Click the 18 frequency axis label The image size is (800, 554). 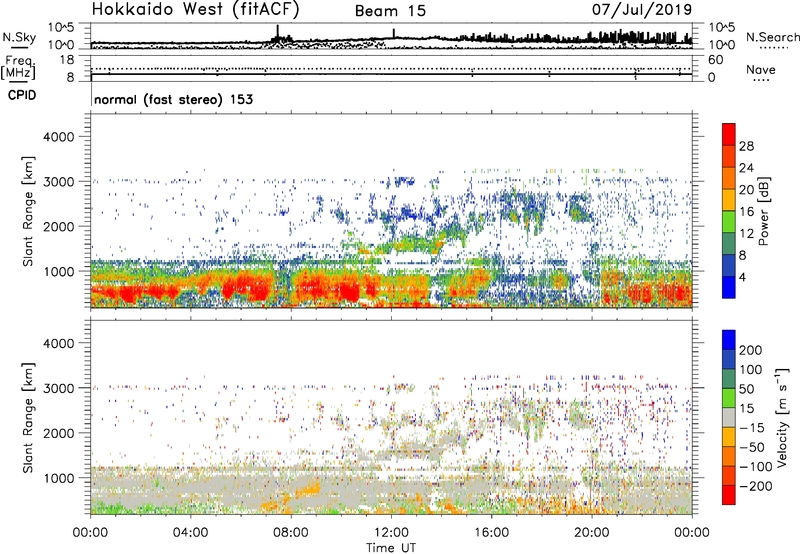tap(67, 60)
